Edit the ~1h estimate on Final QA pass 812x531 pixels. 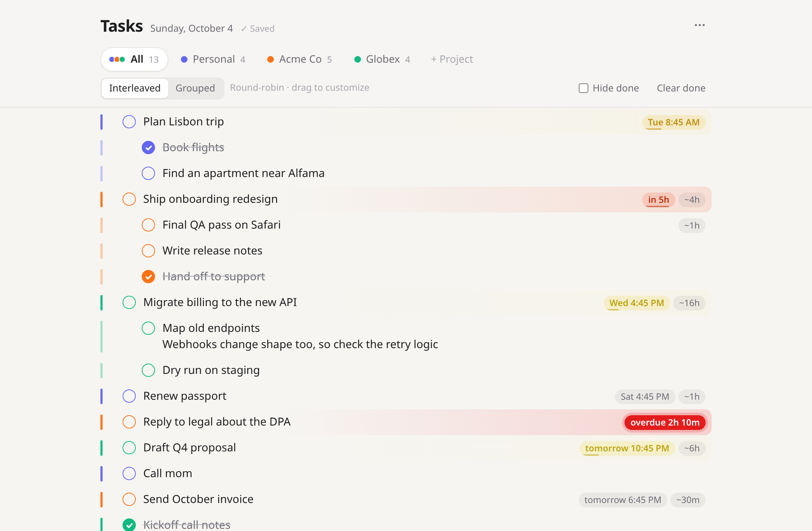[x=692, y=226]
